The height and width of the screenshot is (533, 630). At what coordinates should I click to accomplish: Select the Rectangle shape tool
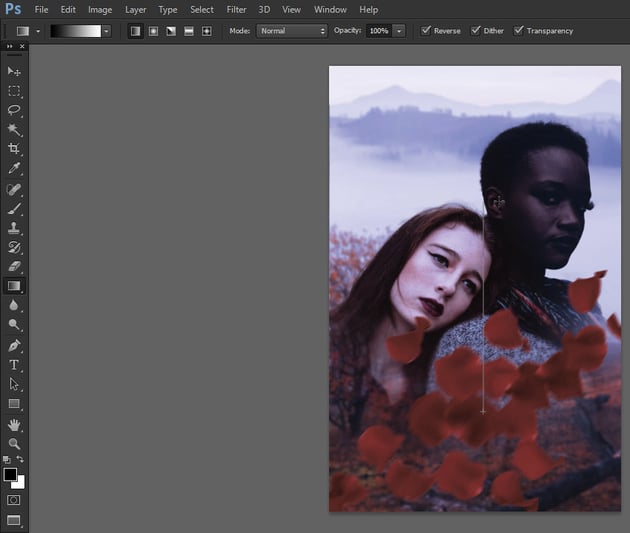(14, 404)
